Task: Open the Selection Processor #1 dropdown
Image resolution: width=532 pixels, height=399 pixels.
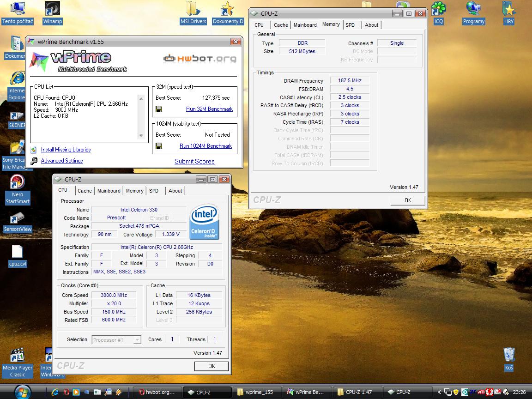Action: pyautogui.click(x=116, y=339)
